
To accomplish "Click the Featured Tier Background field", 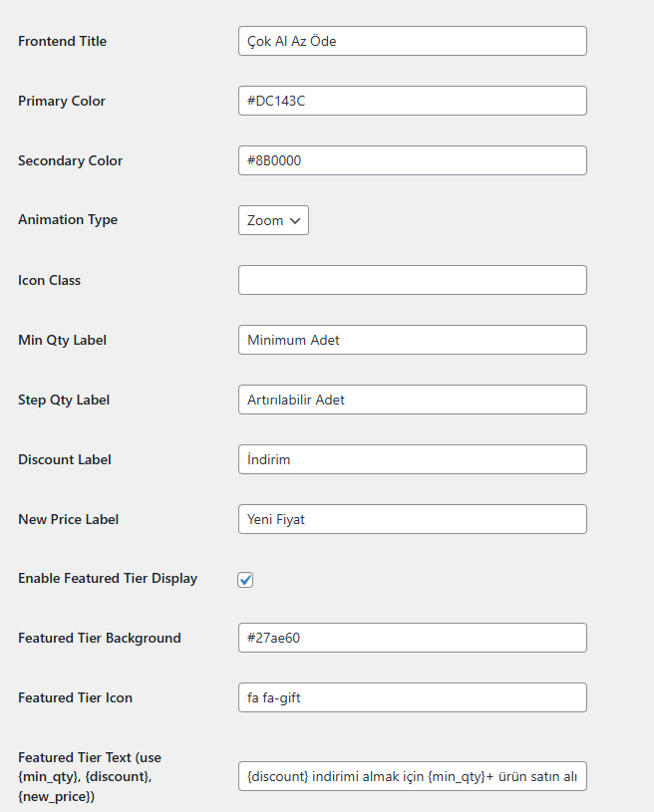I will click(x=413, y=638).
